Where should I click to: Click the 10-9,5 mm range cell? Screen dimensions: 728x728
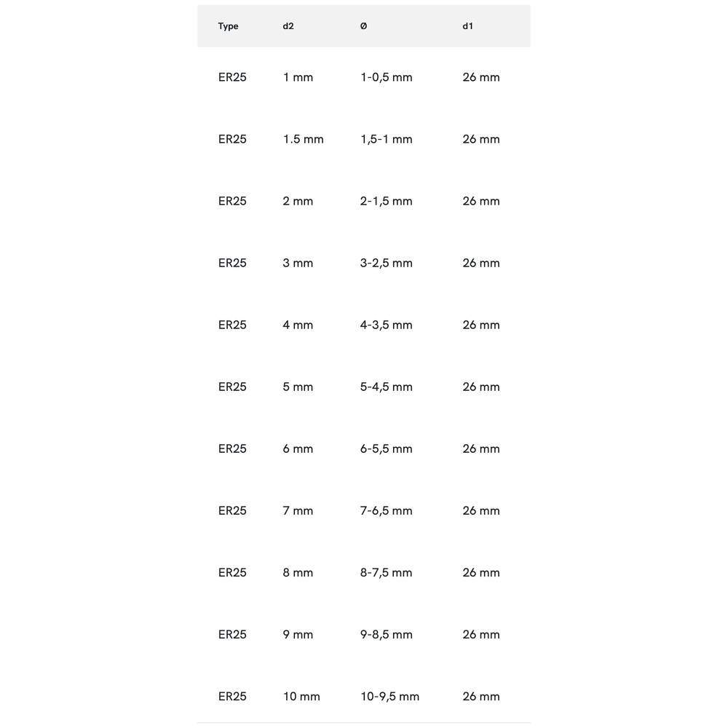point(389,696)
